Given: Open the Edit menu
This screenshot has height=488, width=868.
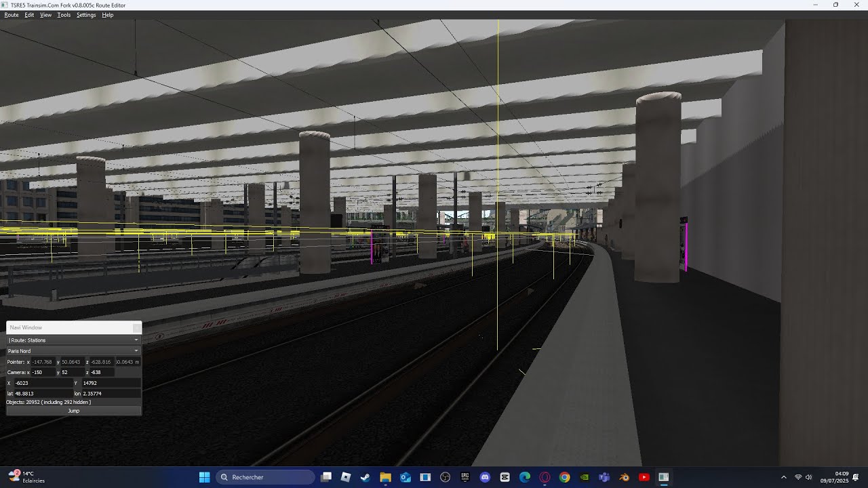Looking at the screenshot, I should click(29, 15).
